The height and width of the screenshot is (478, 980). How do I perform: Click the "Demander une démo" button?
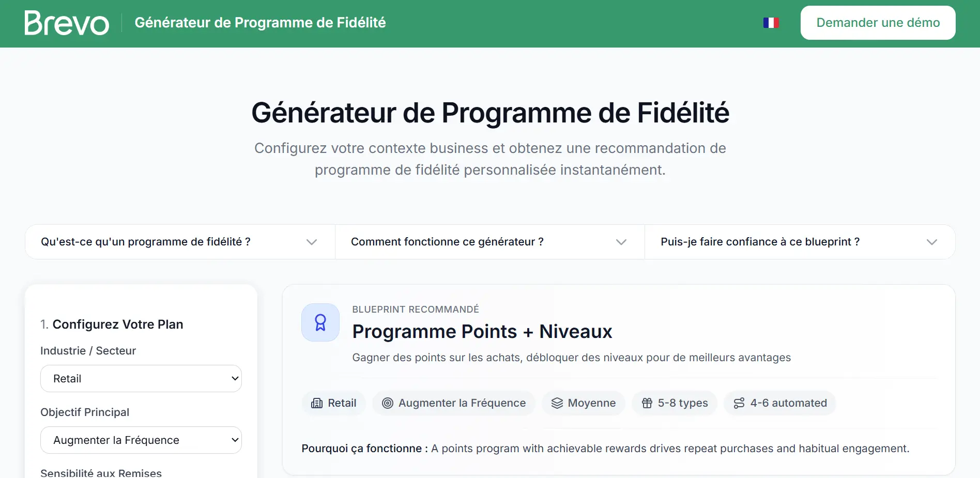click(x=878, y=22)
